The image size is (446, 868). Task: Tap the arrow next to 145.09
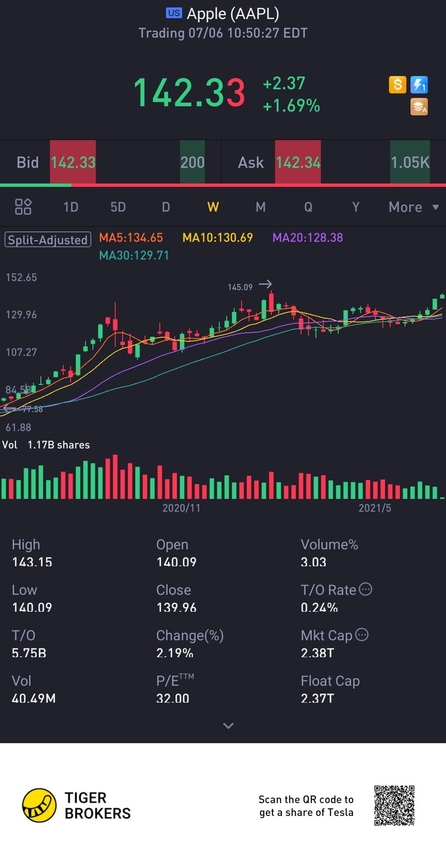(x=265, y=284)
